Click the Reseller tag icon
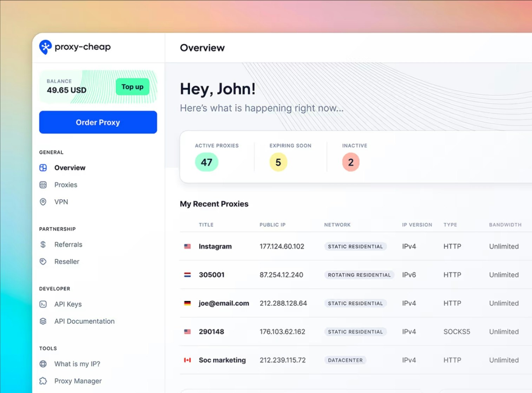 43,262
